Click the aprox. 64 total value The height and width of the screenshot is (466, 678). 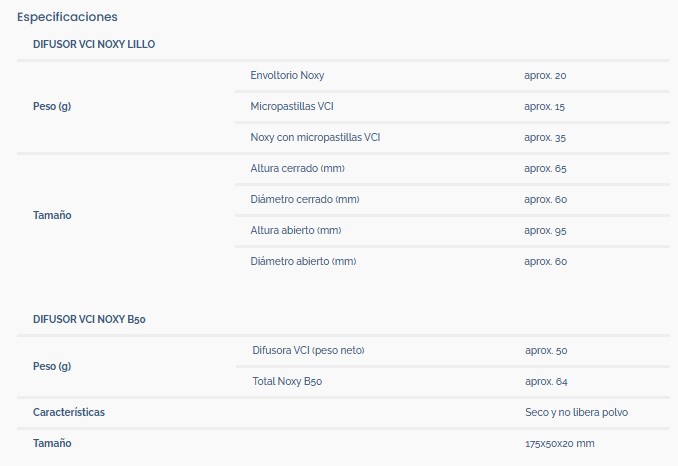[x=546, y=381]
